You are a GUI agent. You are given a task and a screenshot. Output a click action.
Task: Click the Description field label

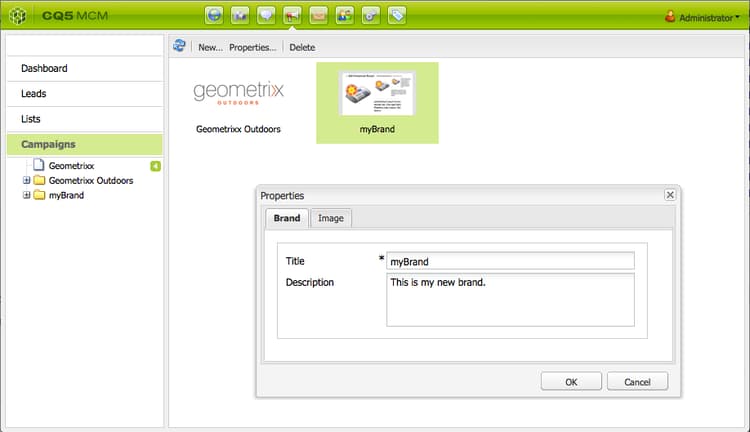(310, 283)
